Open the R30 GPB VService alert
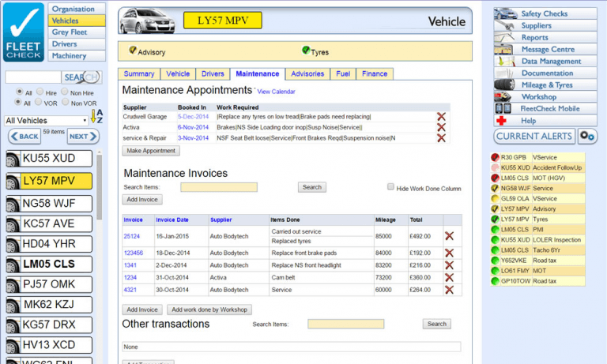Viewport: 607px width, 364px height. (537, 157)
